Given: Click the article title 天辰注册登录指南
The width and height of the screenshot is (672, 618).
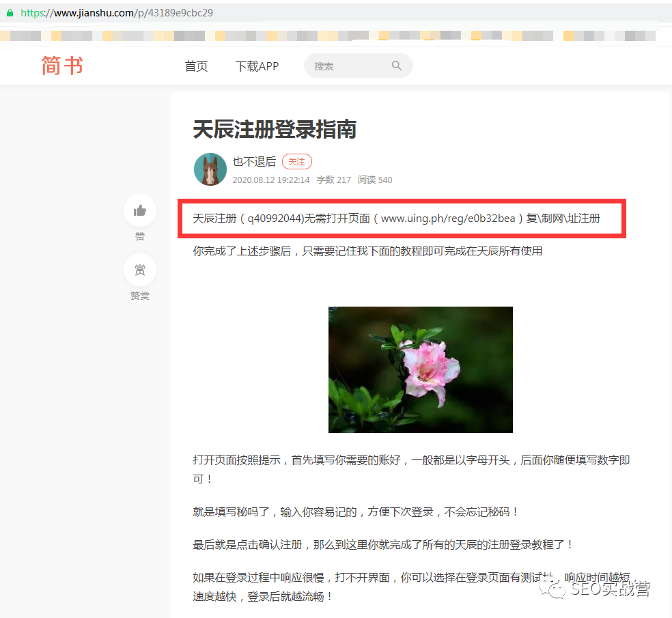Looking at the screenshot, I should click(275, 130).
